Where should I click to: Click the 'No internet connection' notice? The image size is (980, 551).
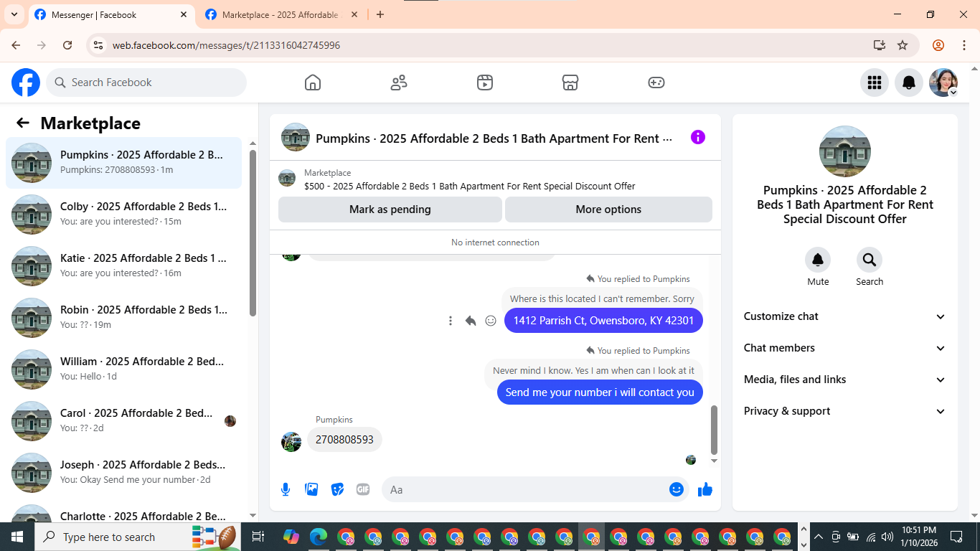point(495,242)
